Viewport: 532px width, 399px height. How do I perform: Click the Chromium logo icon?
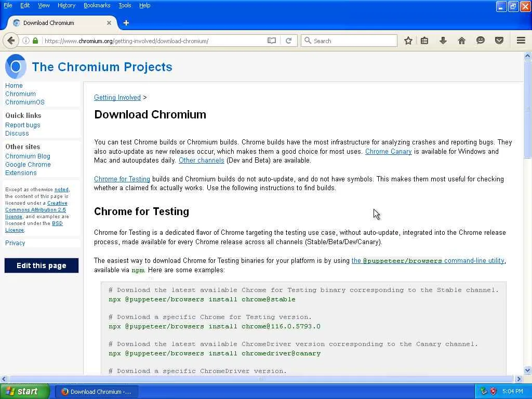[16, 66]
